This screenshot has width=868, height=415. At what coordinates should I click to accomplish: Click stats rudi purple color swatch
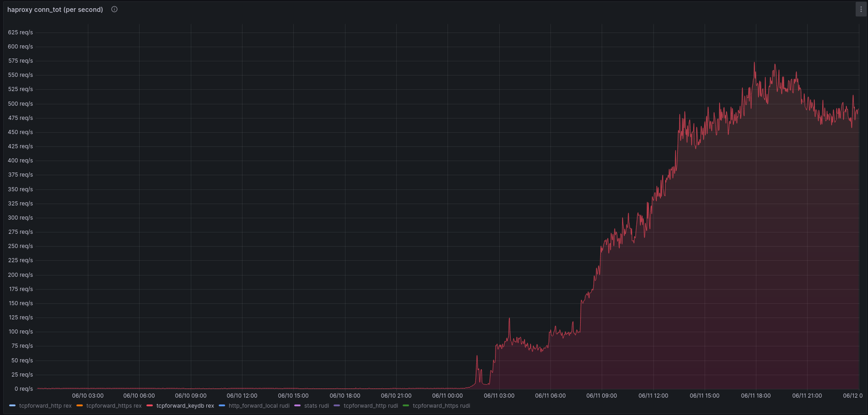[297, 406]
